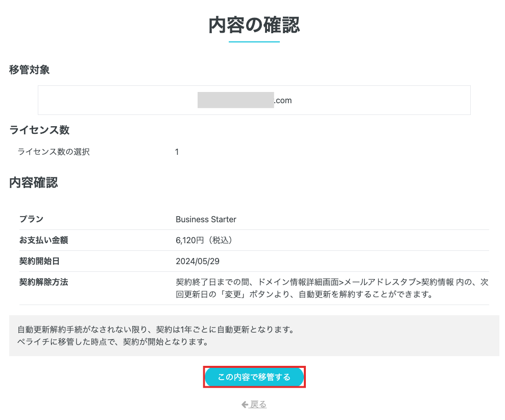
Task: Select the 6,120円（税込） amount
Action: (204, 240)
